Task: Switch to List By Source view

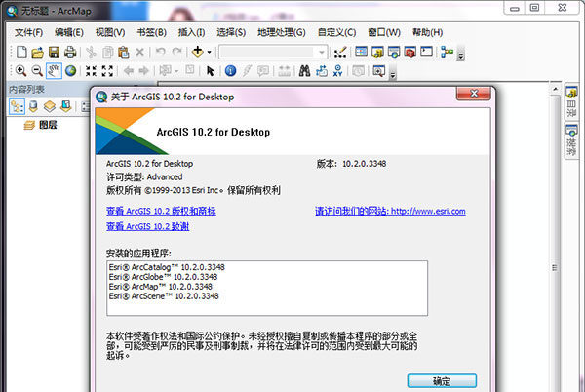Action: 34,105
